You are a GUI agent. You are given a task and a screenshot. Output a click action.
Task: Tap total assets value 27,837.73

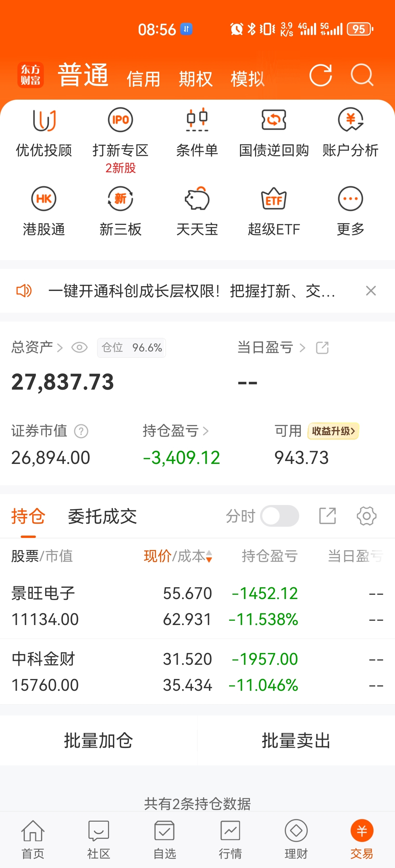[x=63, y=382]
